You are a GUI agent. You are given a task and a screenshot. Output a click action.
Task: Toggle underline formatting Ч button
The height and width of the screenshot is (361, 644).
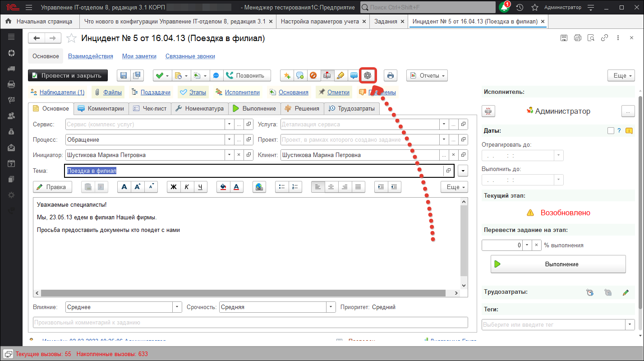click(x=200, y=187)
